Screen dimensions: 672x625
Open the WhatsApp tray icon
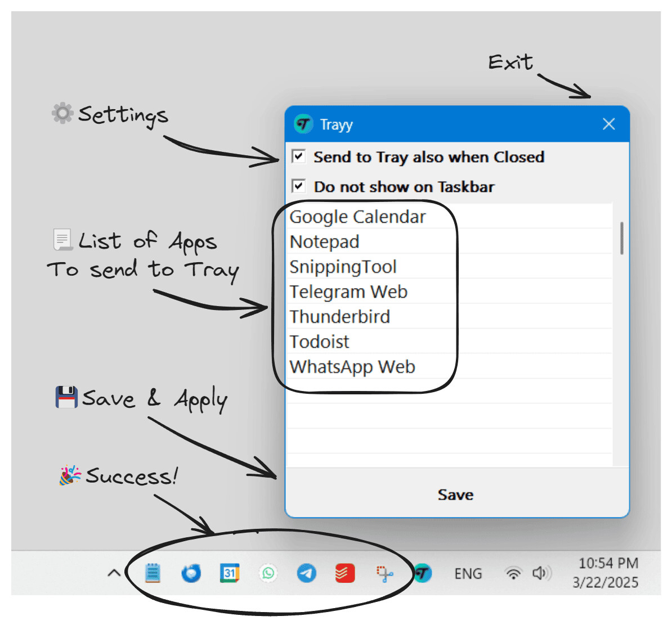(268, 573)
